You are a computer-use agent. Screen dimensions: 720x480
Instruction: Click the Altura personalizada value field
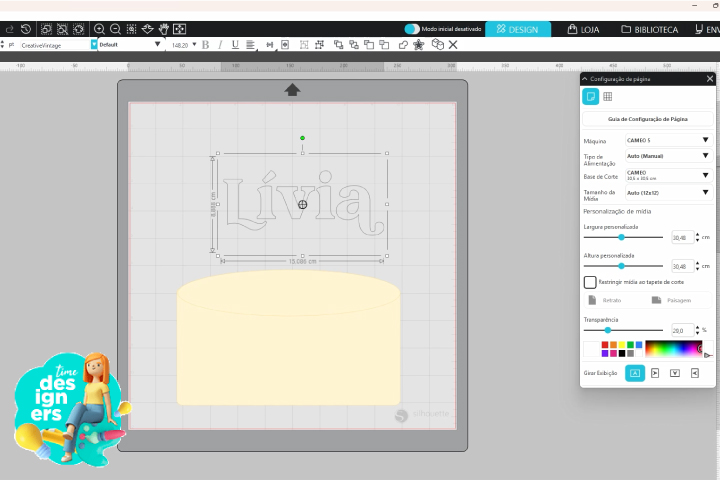pos(680,267)
